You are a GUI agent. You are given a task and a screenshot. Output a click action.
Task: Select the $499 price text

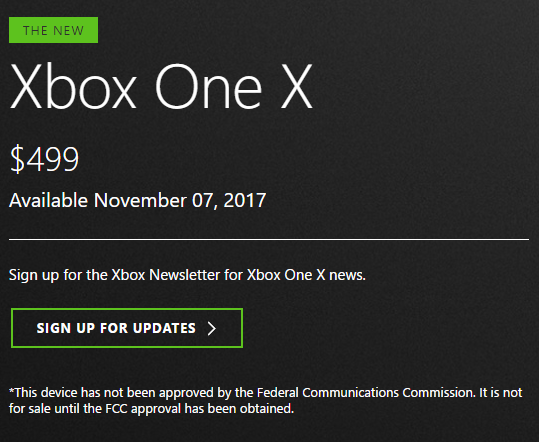(44, 159)
